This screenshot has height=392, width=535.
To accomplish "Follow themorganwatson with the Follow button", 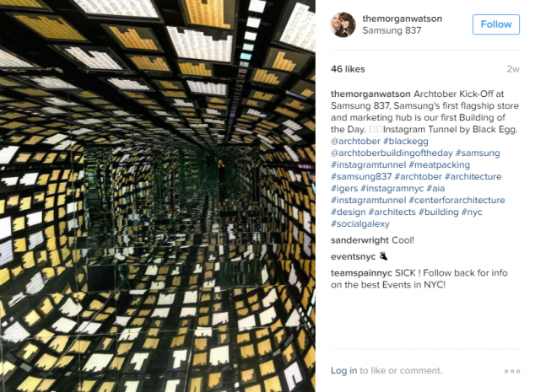I will pos(496,24).
